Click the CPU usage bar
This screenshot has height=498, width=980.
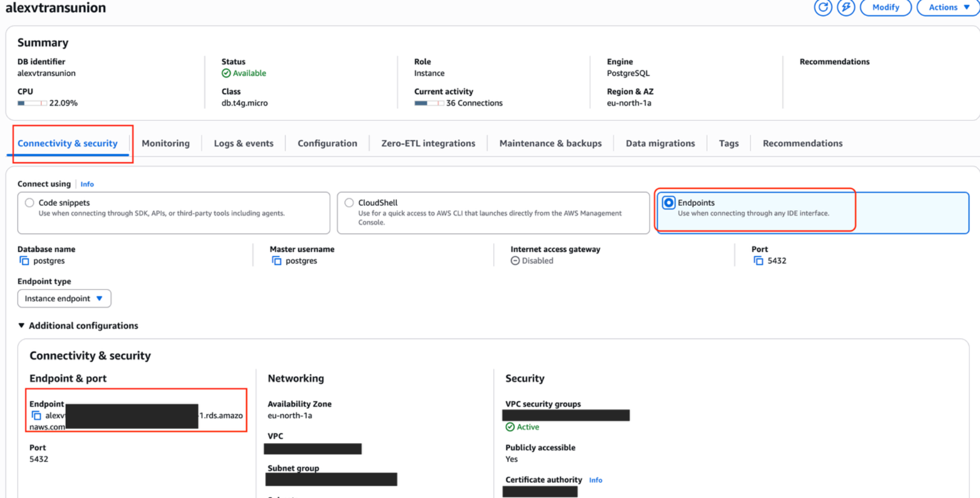(x=32, y=103)
